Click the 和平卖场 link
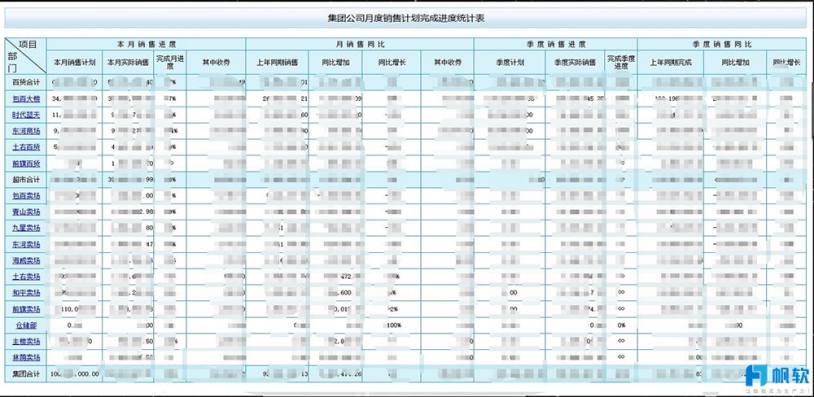 (x=26, y=293)
